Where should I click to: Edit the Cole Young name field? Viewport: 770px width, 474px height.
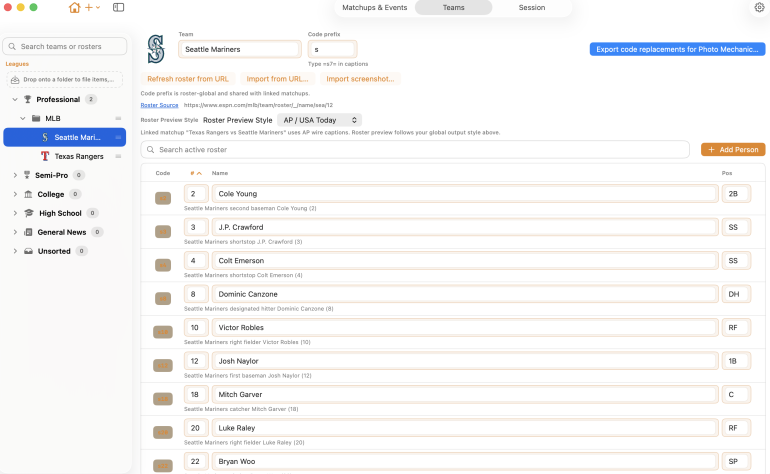[x=465, y=194]
